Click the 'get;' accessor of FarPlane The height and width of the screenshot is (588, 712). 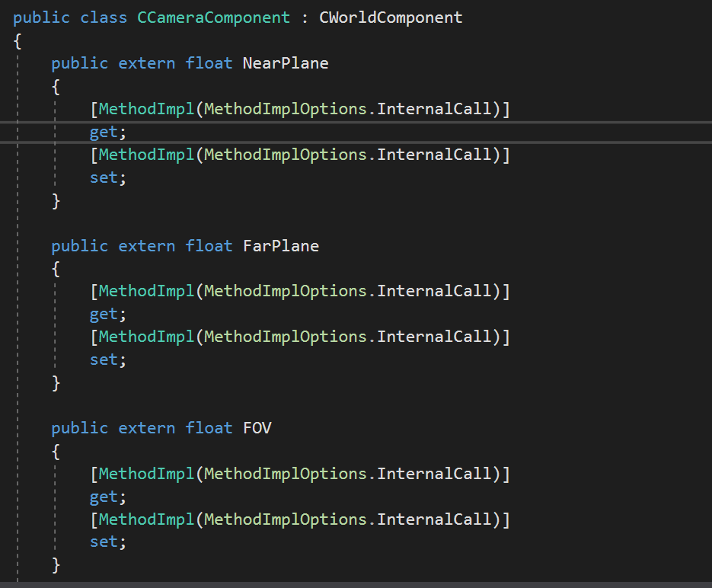(107, 315)
